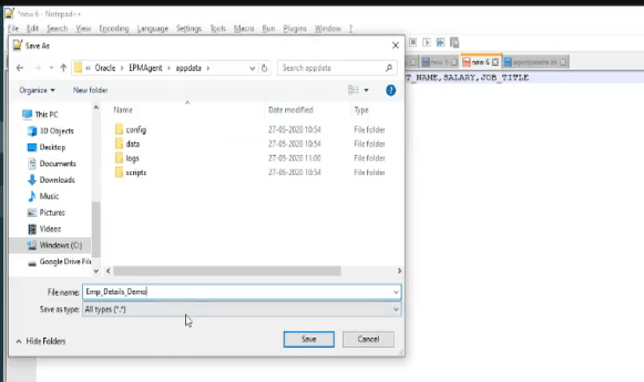Go back using the Back arrow

click(20, 68)
